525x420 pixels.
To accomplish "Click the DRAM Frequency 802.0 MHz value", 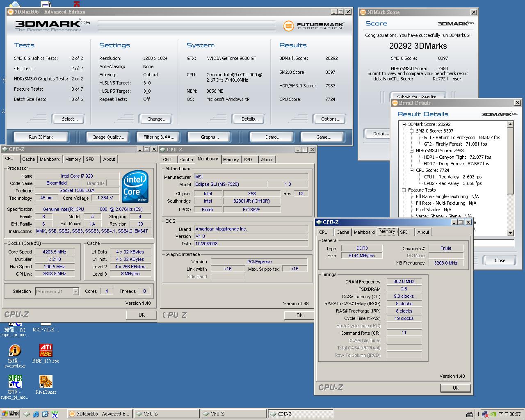I will tap(404, 281).
